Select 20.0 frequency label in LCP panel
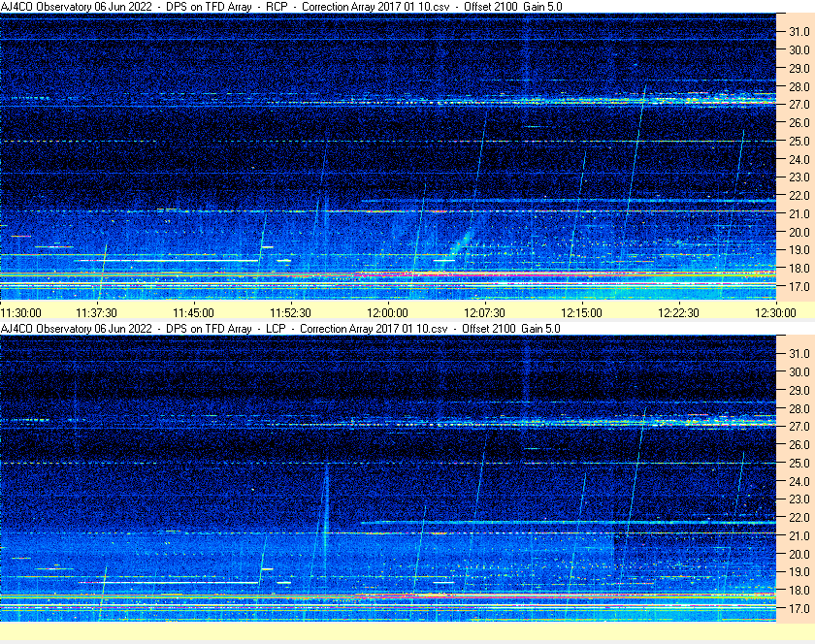Screen dimensions: 815x644 [x=799, y=554]
